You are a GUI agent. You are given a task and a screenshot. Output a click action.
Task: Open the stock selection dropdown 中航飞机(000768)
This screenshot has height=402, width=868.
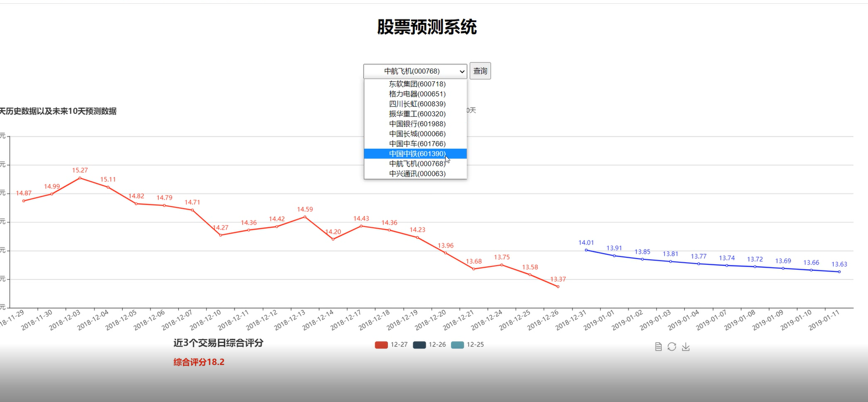coord(415,71)
